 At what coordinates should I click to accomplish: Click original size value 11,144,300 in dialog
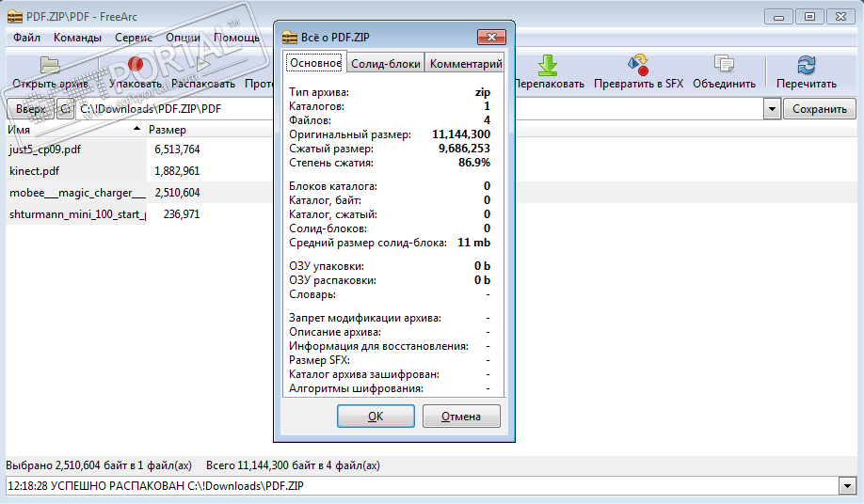point(460,134)
